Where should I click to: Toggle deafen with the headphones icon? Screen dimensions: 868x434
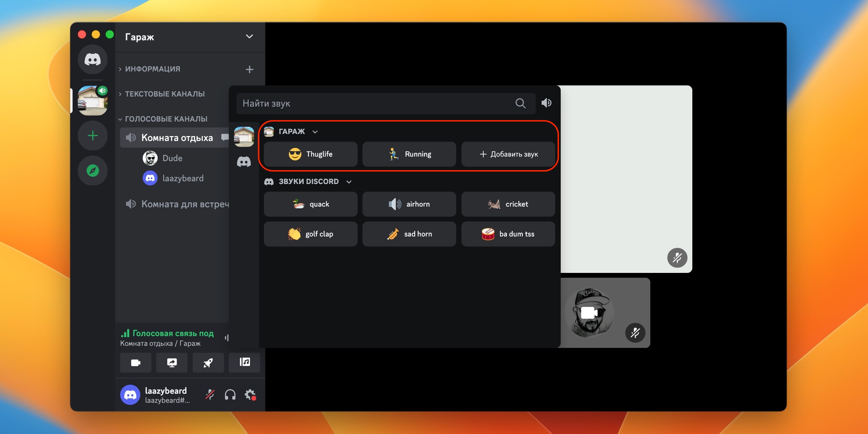(230, 395)
